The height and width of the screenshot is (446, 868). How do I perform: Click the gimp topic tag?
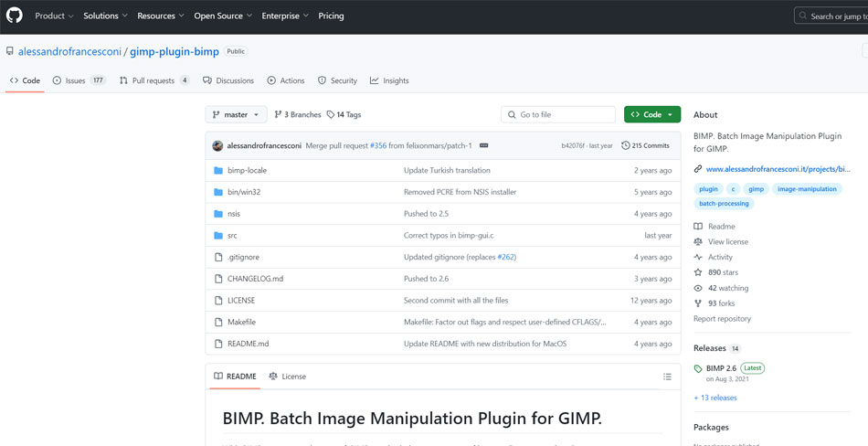coord(757,189)
